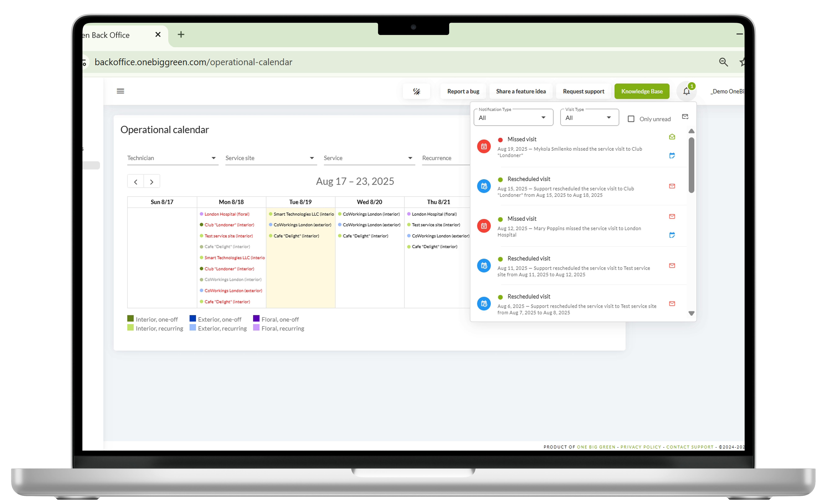Click blue rescheduled icon for Aug 6 notification
825x504 pixels.
(484, 304)
